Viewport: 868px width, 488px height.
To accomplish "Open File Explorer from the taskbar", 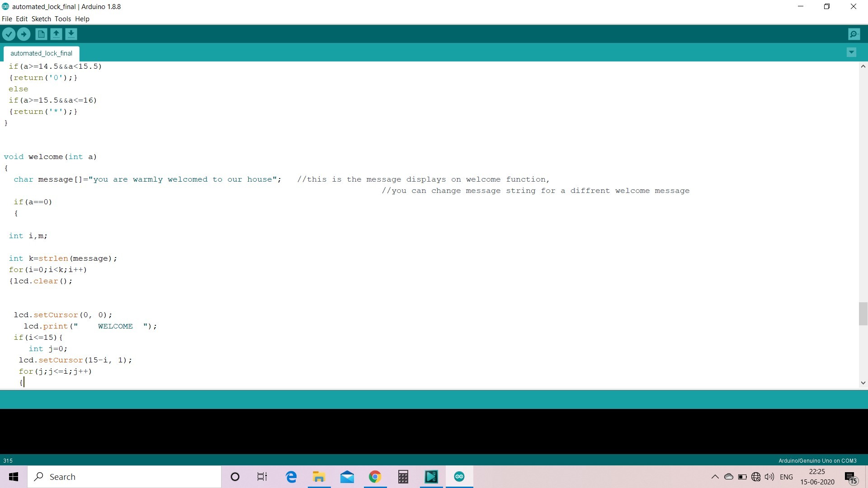I will pos(319,477).
